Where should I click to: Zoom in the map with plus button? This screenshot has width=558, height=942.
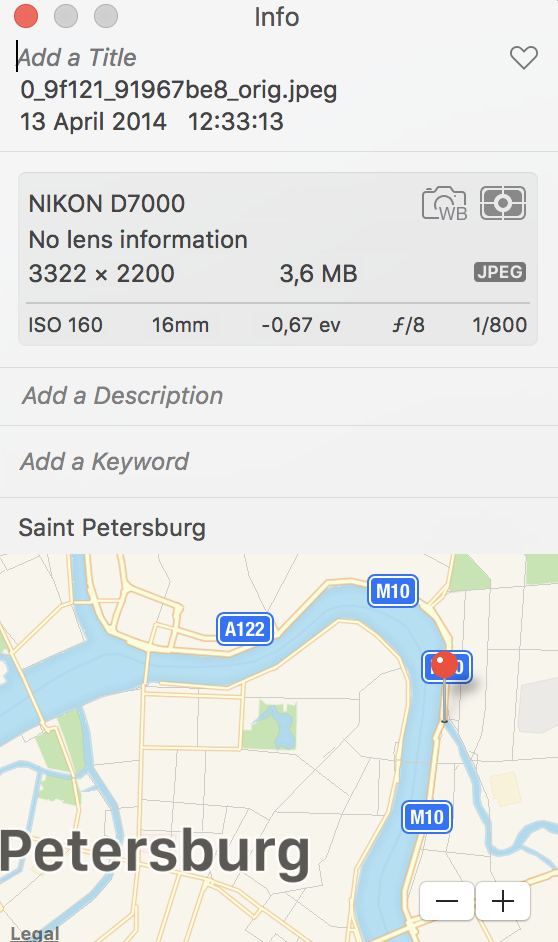click(x=503, y=901)
